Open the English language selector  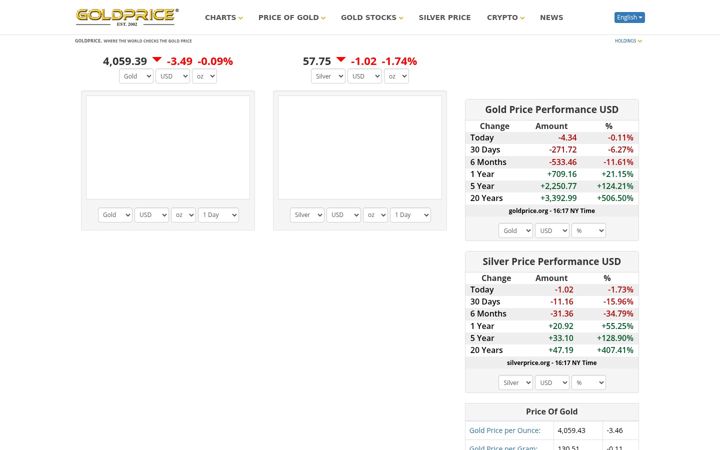click(630, 17)
